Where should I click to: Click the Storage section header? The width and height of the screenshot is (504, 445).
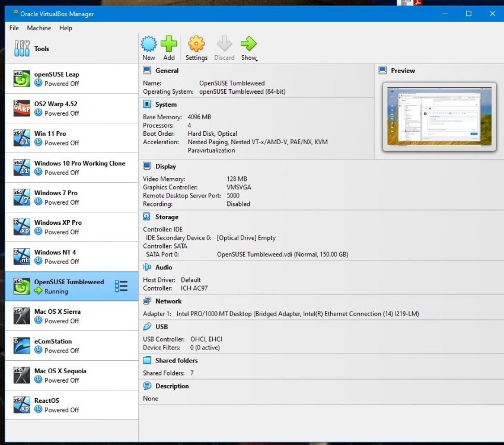[167, 217]
